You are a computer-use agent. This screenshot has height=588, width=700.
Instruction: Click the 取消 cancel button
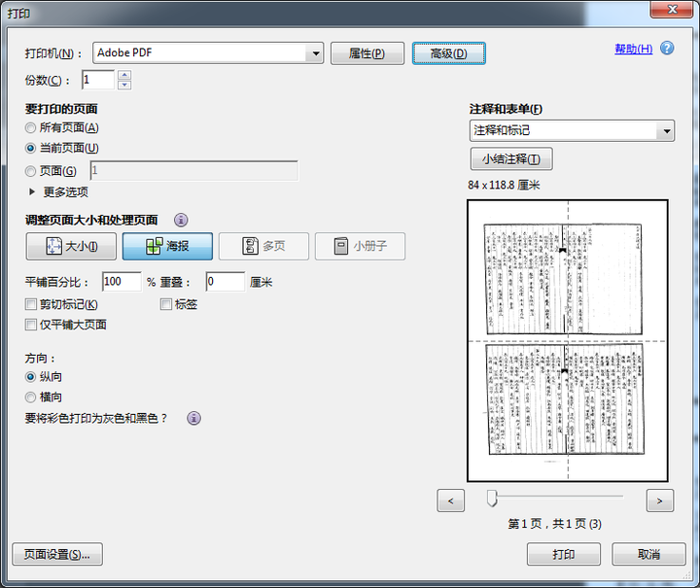click(648, 554)
